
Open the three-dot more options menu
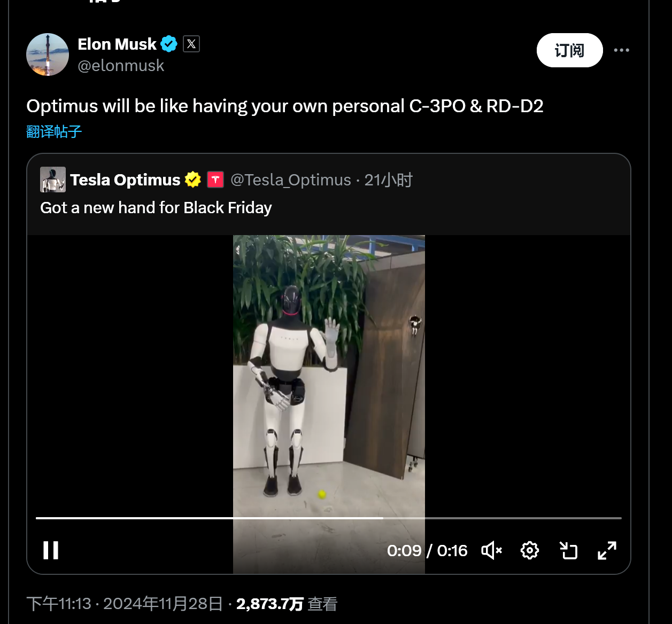(x=621, y=50)
